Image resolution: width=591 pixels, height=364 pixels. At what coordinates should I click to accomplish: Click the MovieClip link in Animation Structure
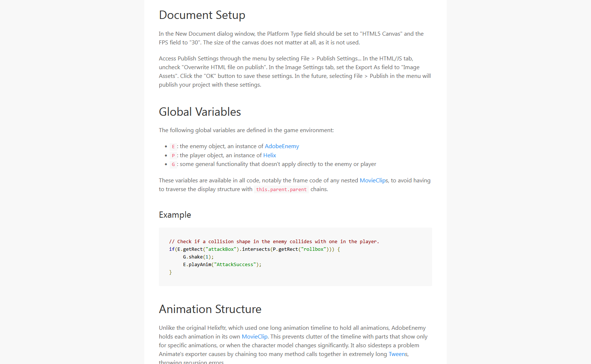pyautogui.click(x=254, y=337)
